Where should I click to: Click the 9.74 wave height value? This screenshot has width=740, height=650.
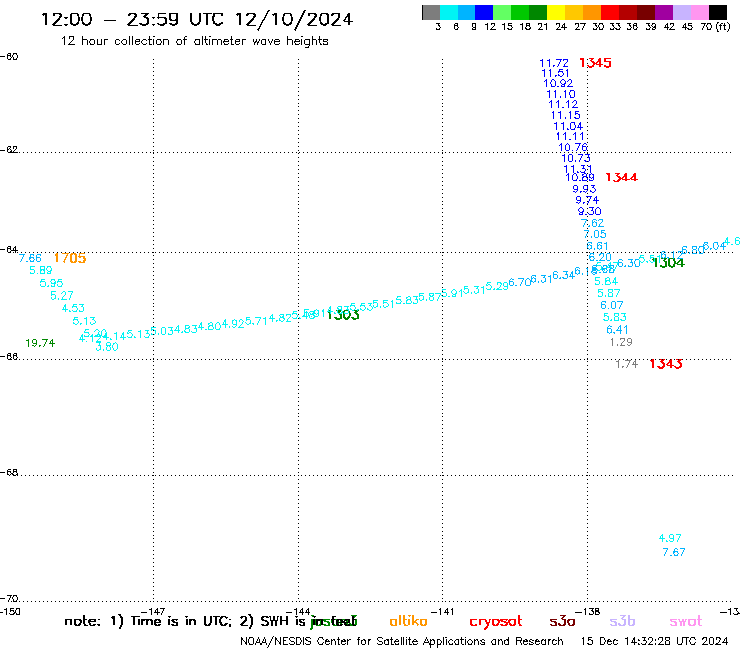point(587,200)
